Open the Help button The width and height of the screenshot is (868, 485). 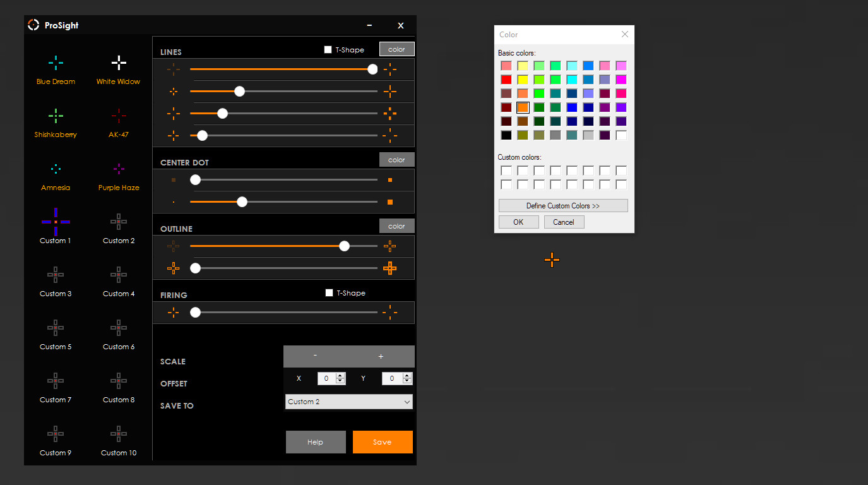pos(316,442)
